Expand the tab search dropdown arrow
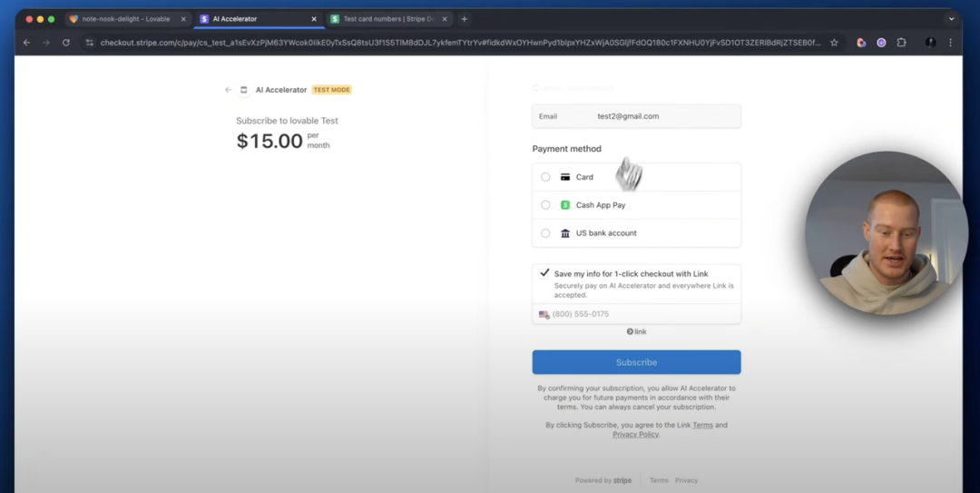 (951, 19)
